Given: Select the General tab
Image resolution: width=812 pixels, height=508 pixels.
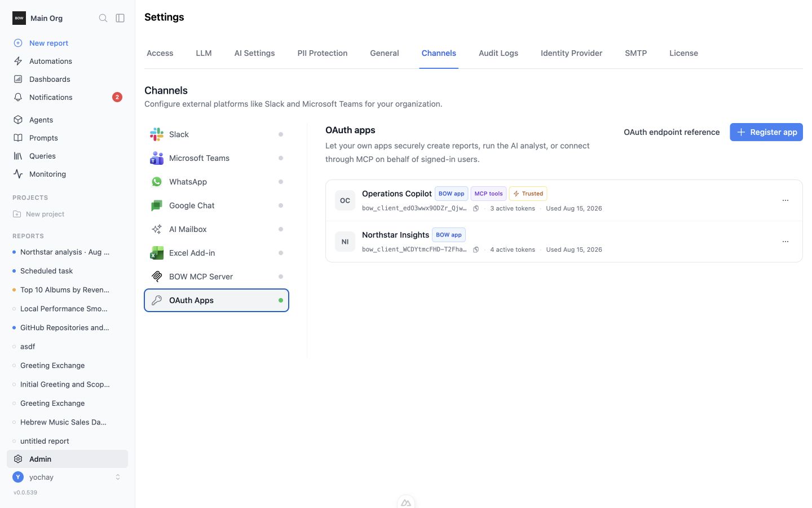Looking at the screenshot, I should coord(385,53).
